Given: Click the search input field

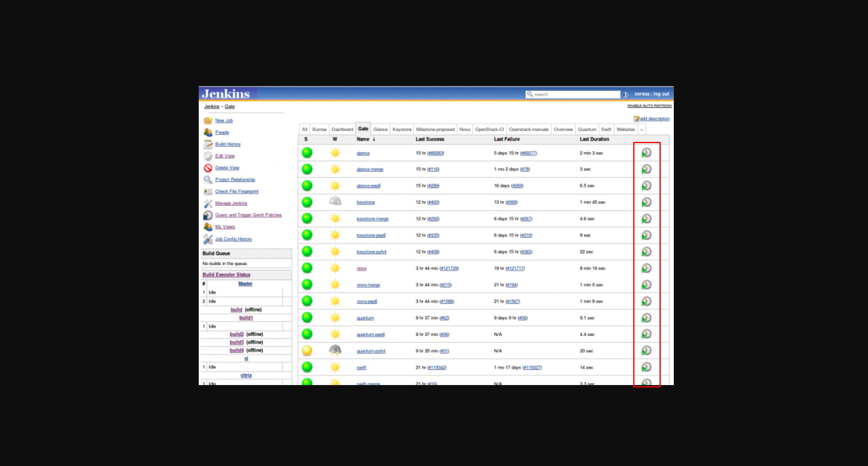Looking at the screenshot, I should (573, 94).
